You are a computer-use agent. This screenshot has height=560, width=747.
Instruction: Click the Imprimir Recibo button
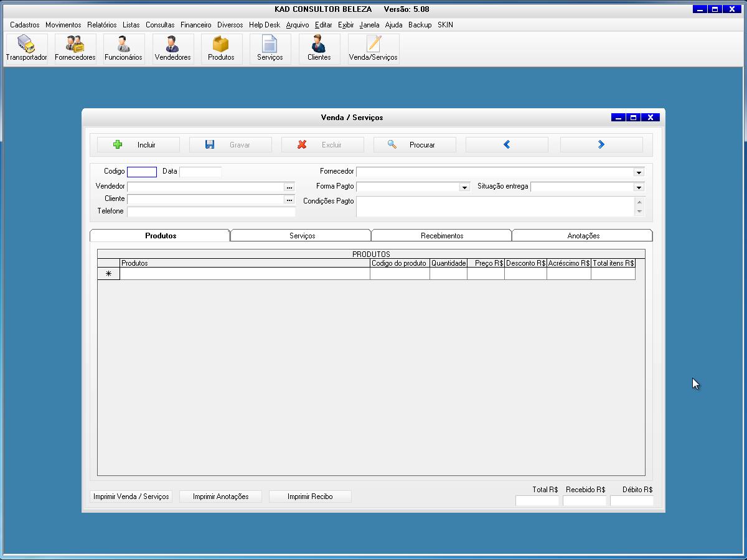tap(310, 497)
